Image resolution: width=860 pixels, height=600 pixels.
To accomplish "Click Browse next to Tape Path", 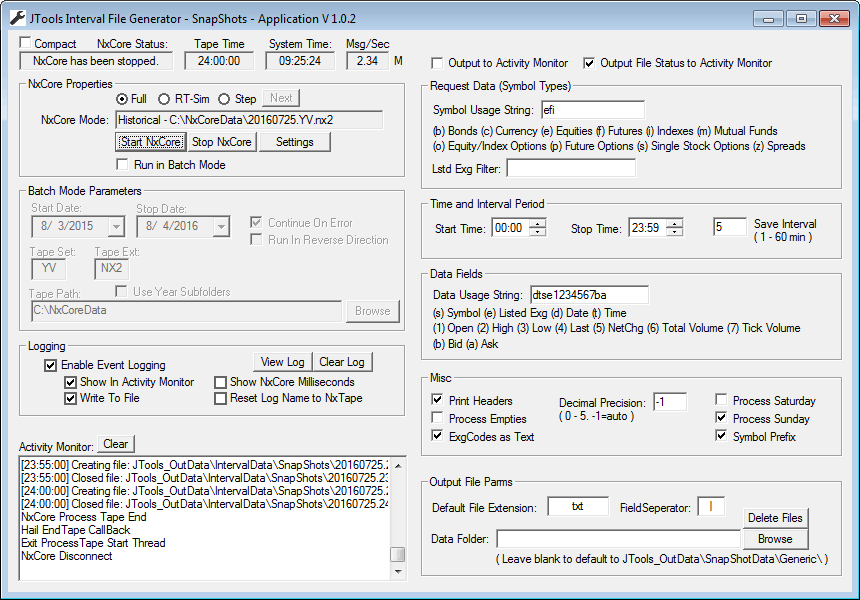I will [372, 312].
